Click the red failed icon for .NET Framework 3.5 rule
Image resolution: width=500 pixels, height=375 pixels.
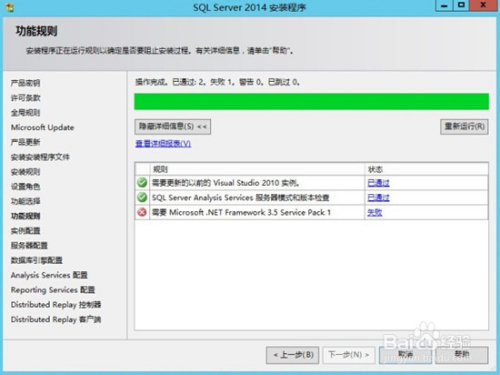tap(142, 212)
